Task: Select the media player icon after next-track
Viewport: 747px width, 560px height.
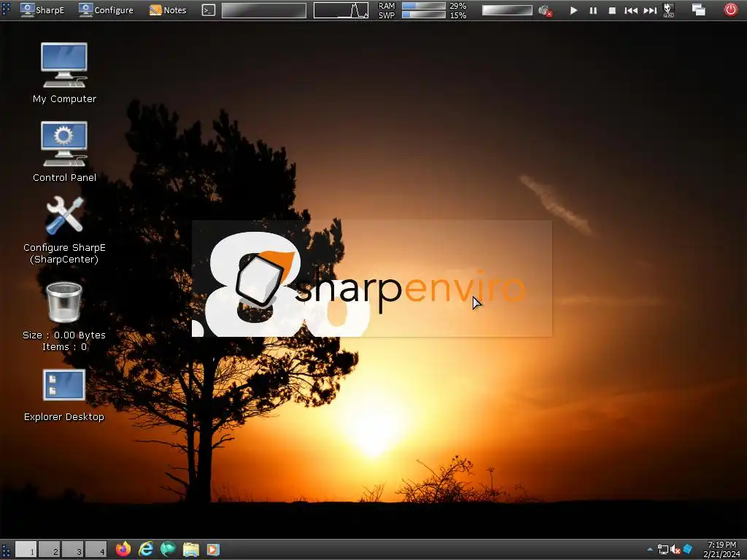Action: pyautogui.click(x=669, y=10)
